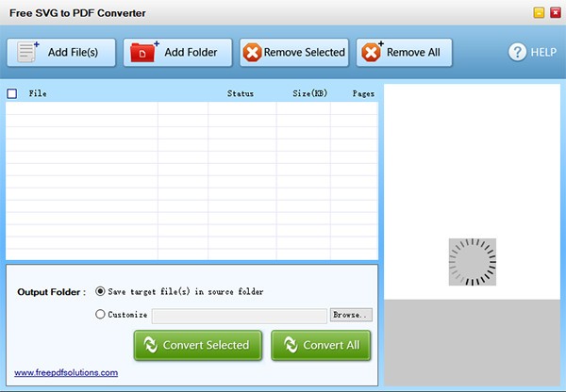Click the File column header
The width and height of the screenshot is (566, 392).
click(38, 94)
